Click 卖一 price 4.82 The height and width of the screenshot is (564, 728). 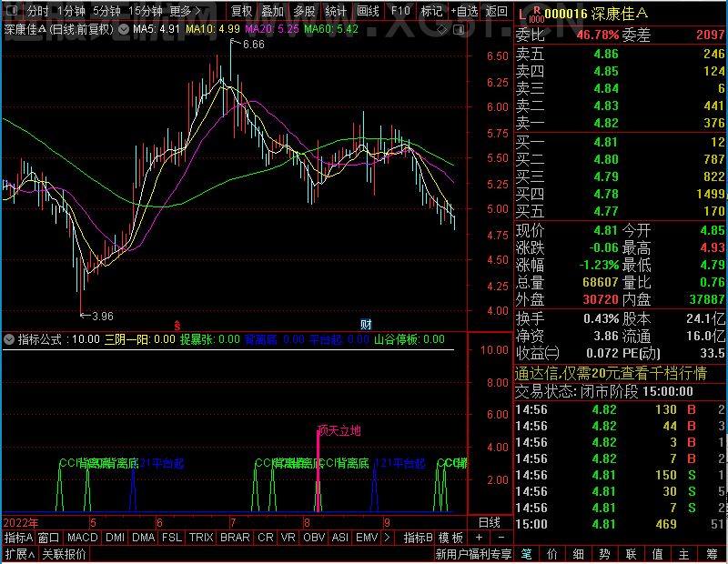tap(606, 123)
